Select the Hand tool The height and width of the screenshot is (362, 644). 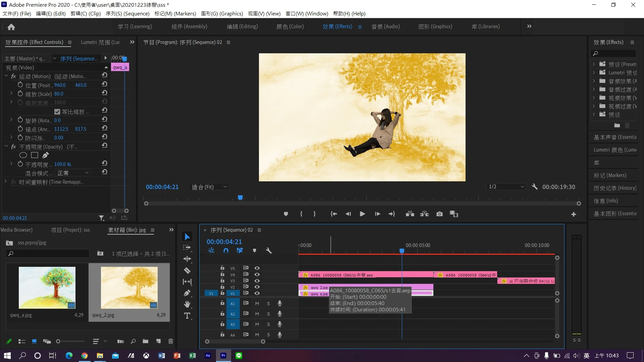click(187, 304)
